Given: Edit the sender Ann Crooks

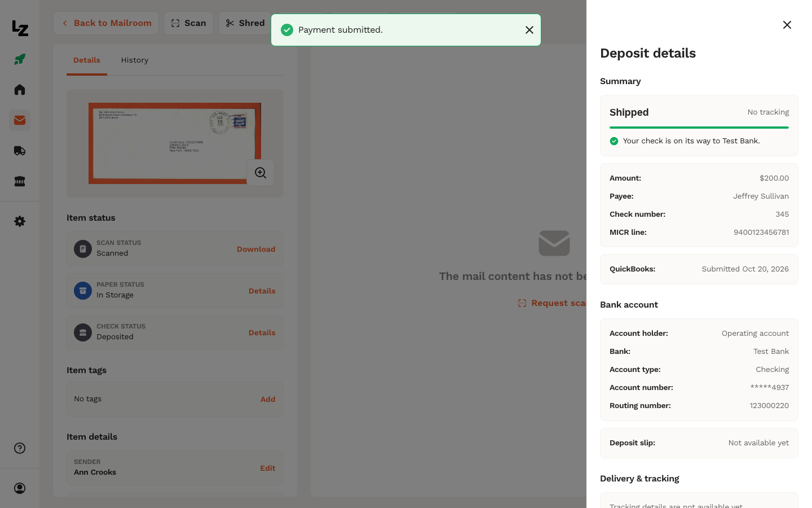Looking at the screenshot, I should [268, 468].
